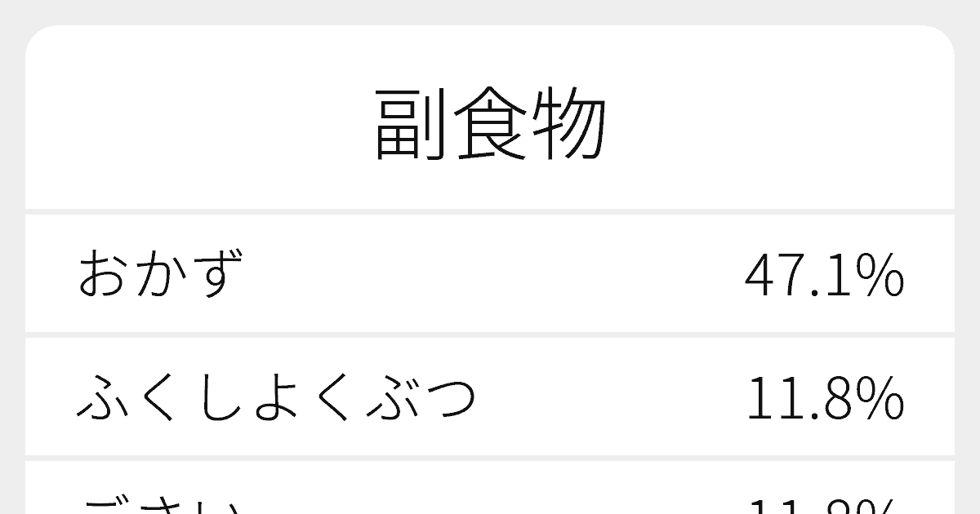The width and height of the screenshot is (980, 514).
Task: Click the 食 character in the heading
Action: tap(490, 124)
